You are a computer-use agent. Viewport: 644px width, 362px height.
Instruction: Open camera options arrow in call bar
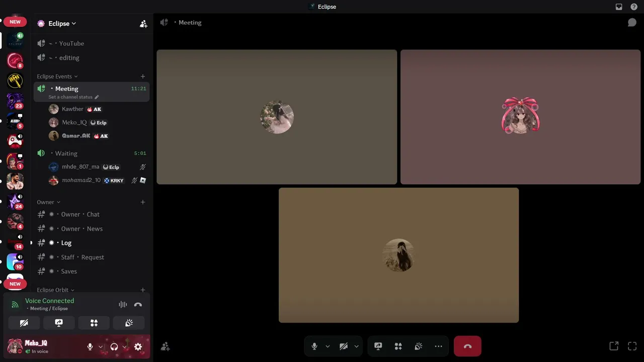point(356,346)
